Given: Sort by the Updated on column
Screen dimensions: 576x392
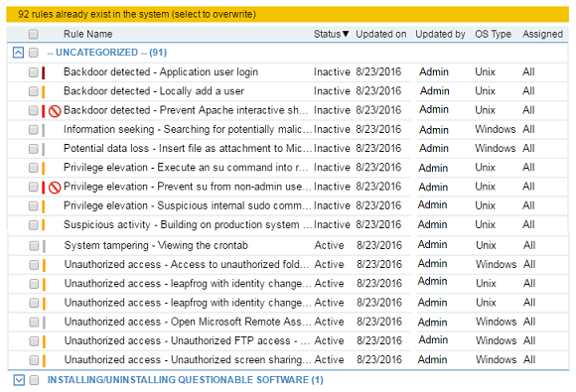Looking at the screenshot, I should (381, 34).
